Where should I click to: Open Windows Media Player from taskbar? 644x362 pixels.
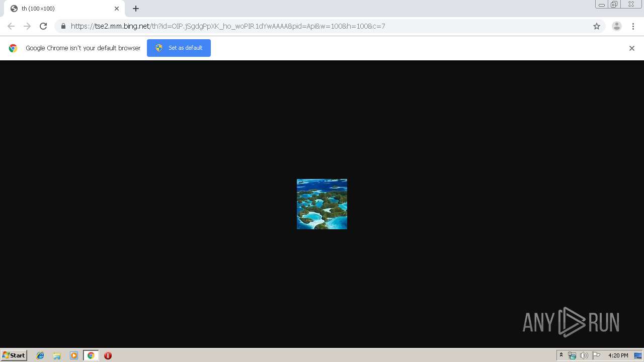[74, 355]
